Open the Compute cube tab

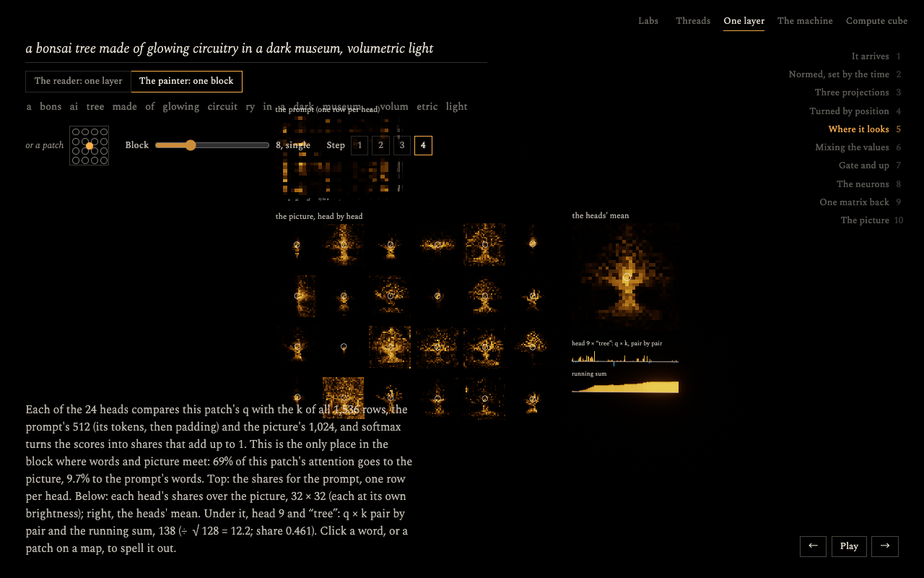[x=876, y=21]
